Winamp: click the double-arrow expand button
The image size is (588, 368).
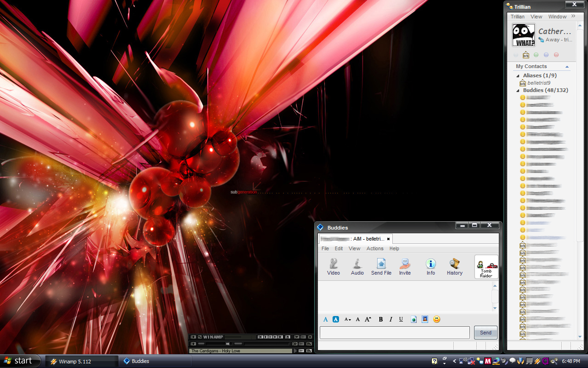click(x=295, y=344)
